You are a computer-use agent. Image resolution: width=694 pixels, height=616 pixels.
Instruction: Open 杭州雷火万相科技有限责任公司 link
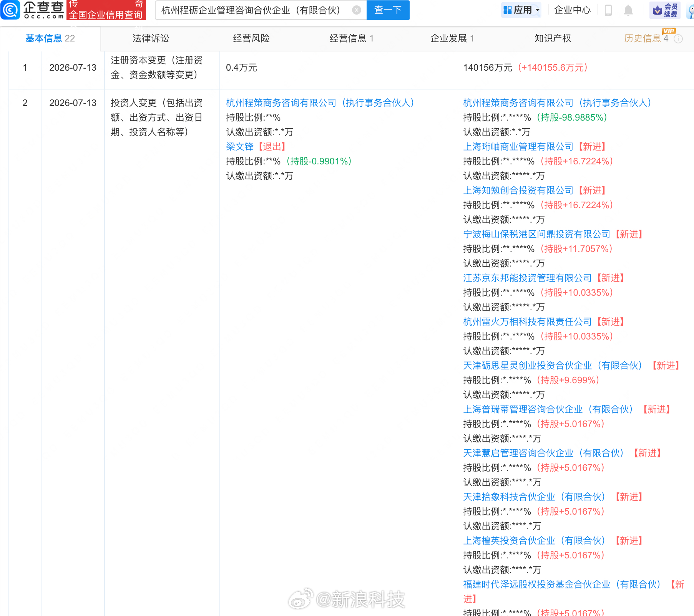[528, 322]
